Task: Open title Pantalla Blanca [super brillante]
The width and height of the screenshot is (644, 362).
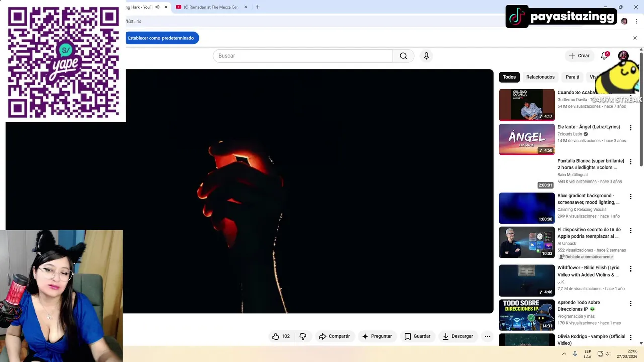Action: tap(591, 164)
